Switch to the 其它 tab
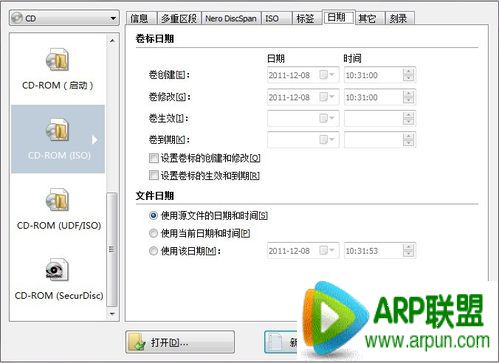The image size is (499, 363). click(370, 19)
